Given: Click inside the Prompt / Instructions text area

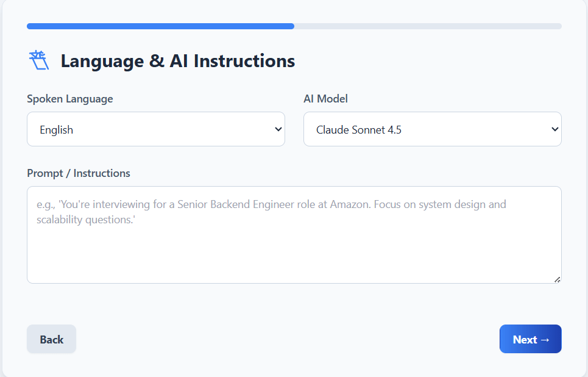Looking at the screenshot, I should tap(294, 235).
